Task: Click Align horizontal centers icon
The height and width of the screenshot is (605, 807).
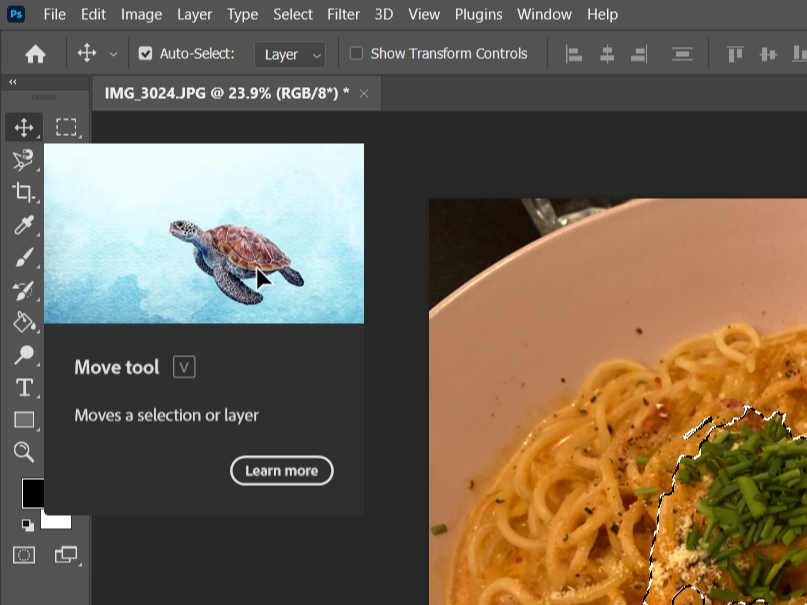Action: tap(607, 54)
